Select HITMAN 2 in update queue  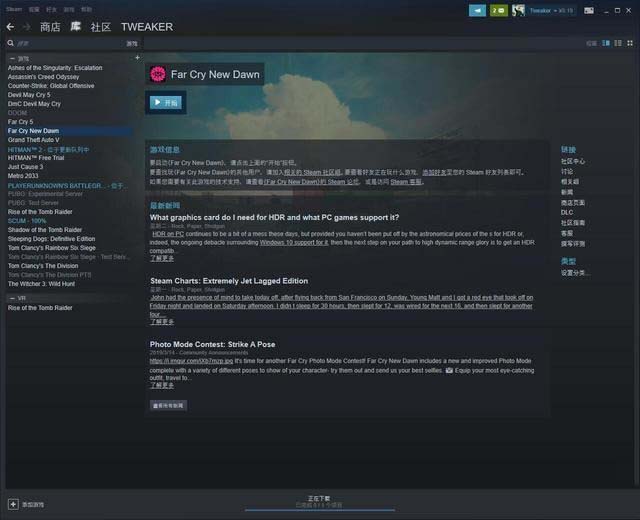point(48,149)
